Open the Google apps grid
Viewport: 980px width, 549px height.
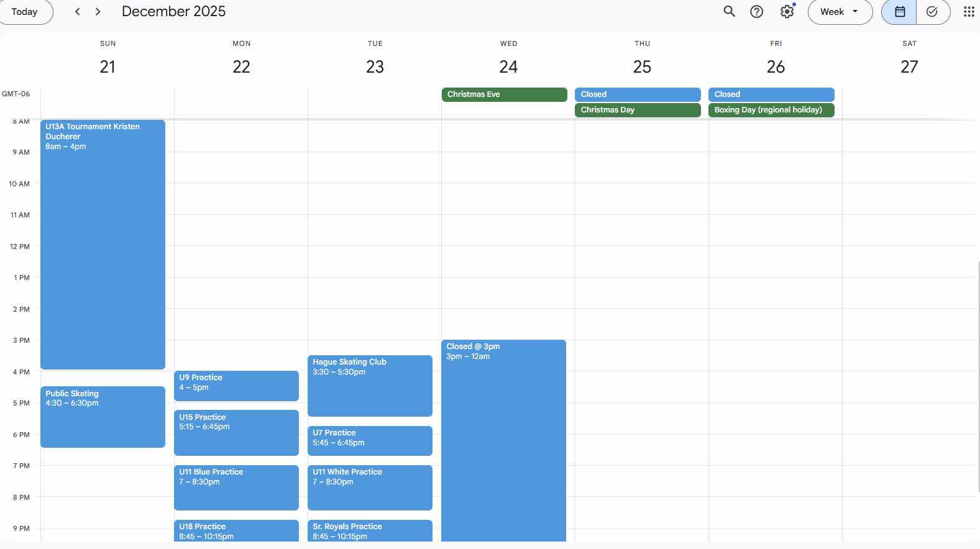tap(968, 12)
